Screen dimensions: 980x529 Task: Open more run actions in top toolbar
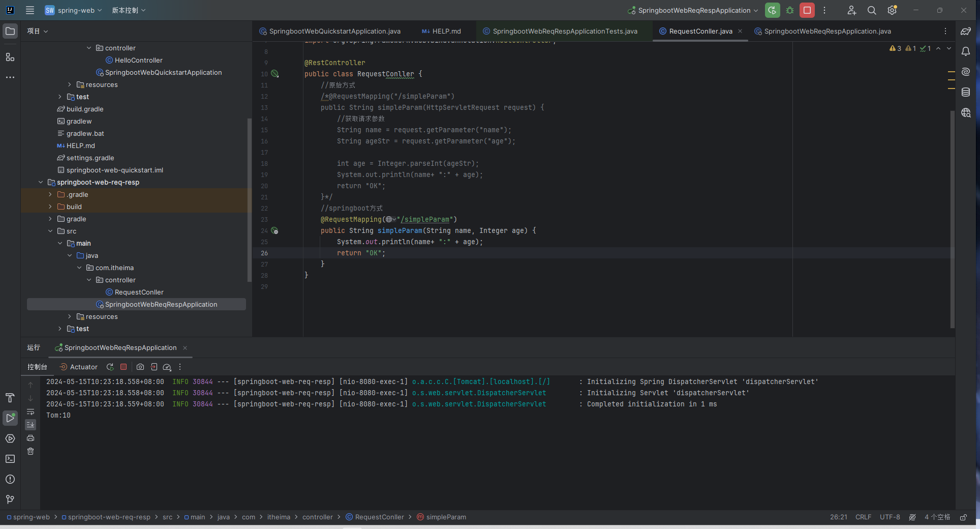pyautogui.click(x=824, y=10)
